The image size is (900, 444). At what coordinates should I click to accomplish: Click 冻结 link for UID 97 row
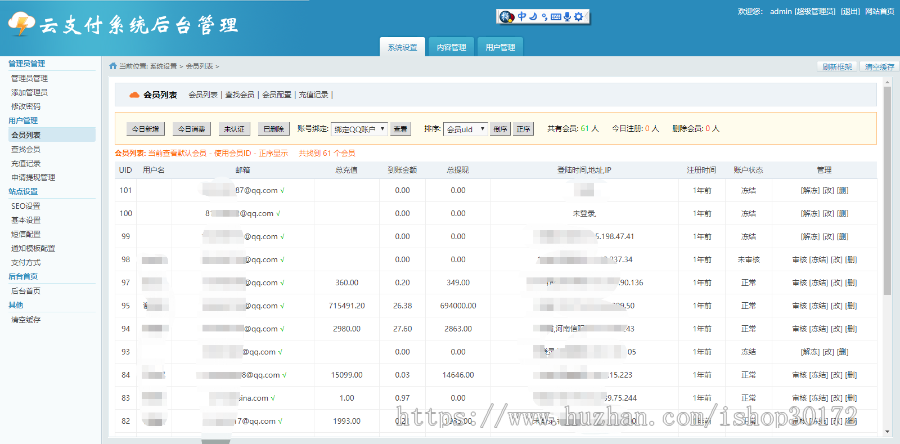pos(818,283)
